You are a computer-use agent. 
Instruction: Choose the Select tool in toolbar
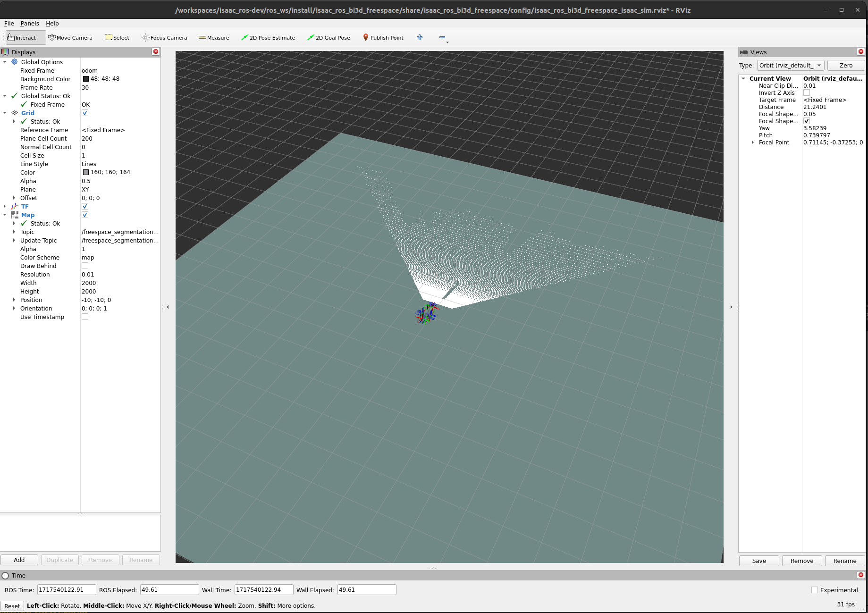117,38
